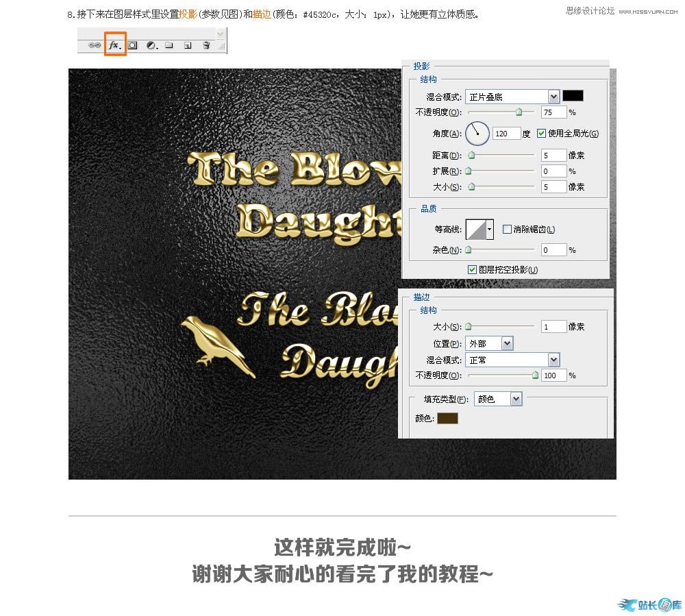Screen dimensions: 685x616
Task: Click the orange 描边 link in instructions
Action: click(262, 14)
